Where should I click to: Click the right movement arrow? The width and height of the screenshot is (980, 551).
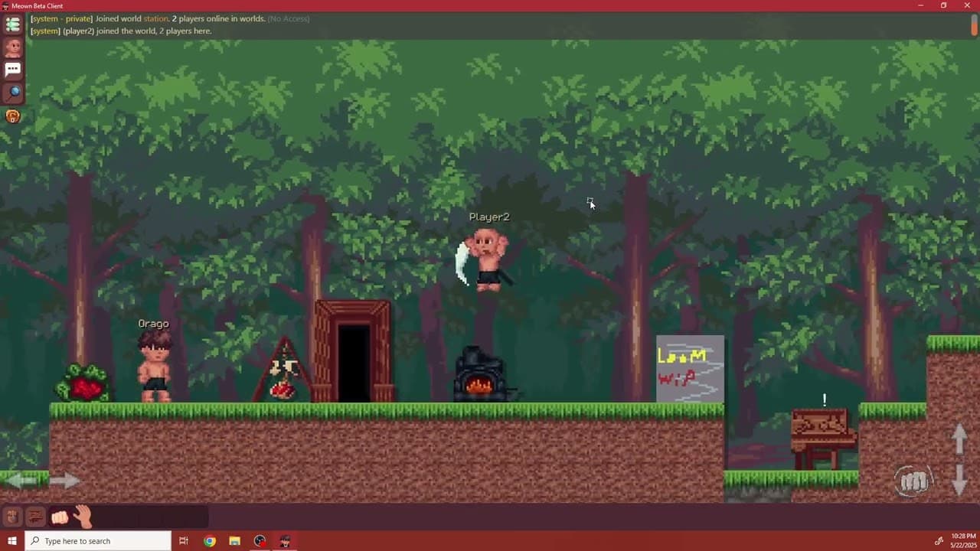click(65, 480)
